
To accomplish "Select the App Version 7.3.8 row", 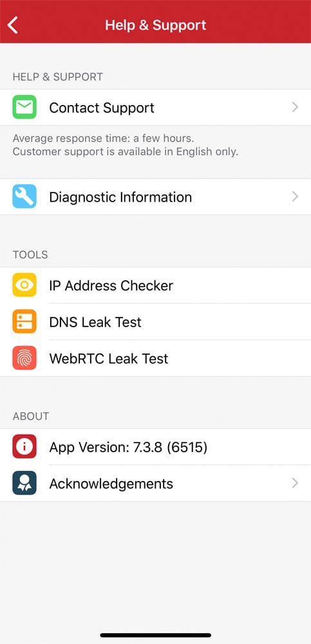I will coord(155,446).
